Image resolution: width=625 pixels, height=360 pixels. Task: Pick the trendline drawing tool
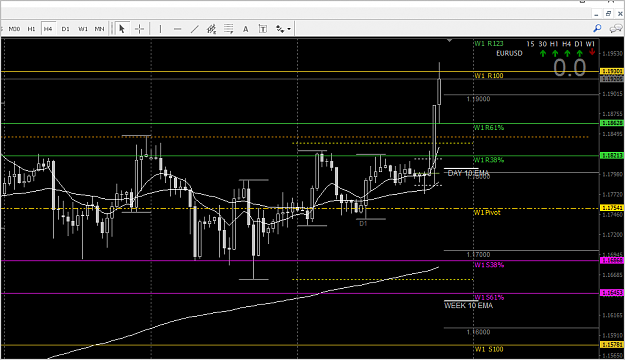pos(195,29)
